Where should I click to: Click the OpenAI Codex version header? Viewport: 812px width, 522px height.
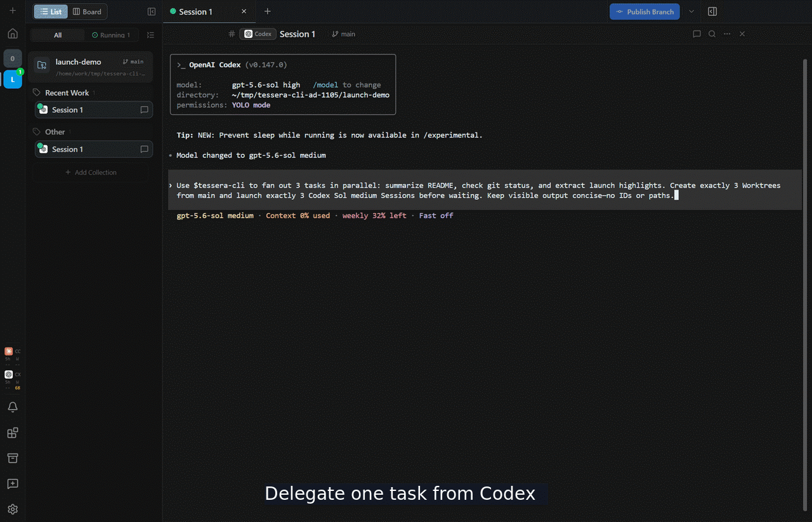pos(232,65)
